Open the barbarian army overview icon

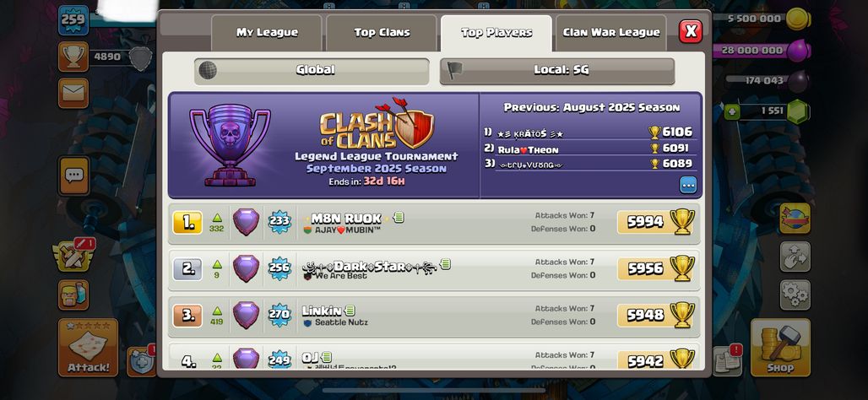click(x=73, y=295)
